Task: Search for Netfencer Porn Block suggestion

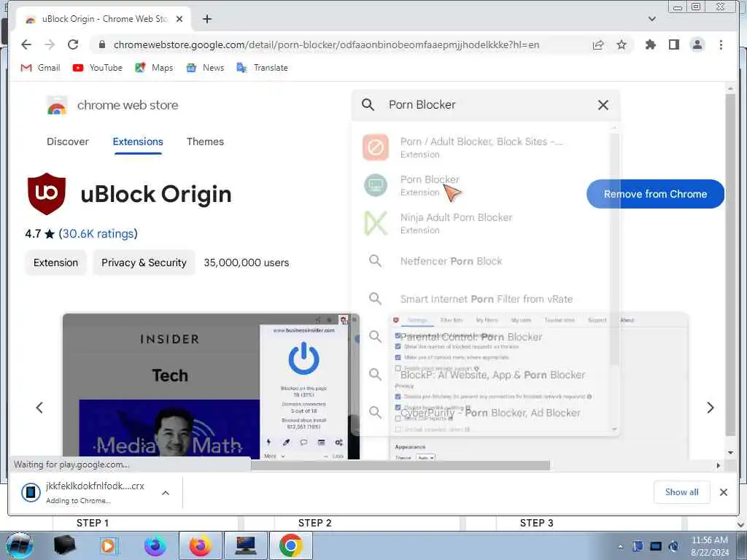Action: point(481,261)
